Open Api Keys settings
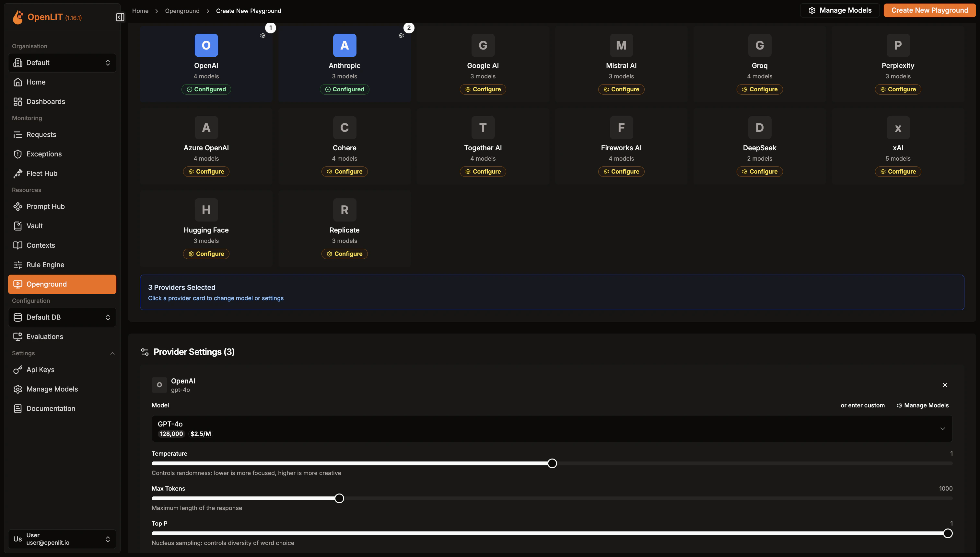980x557 pixels. tap(40, 369)
